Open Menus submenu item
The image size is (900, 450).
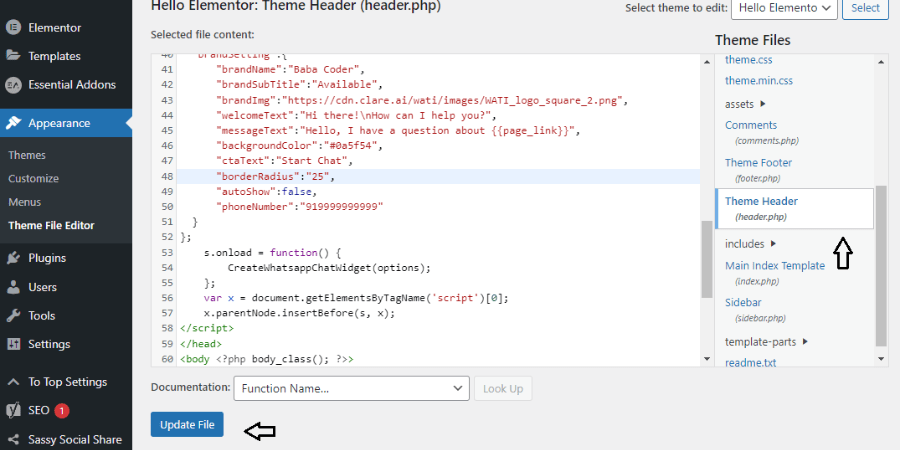click(x=25, y=202)
